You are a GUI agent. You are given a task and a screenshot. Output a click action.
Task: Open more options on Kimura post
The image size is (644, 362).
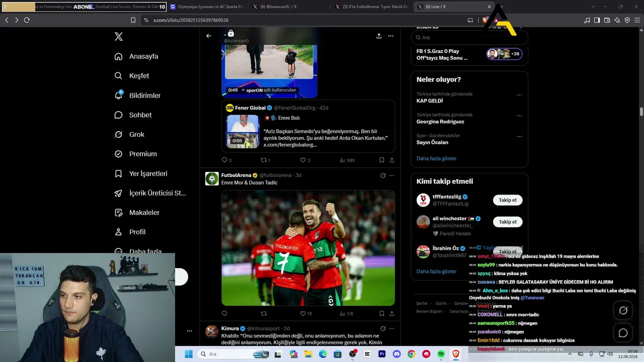(392, 329)
